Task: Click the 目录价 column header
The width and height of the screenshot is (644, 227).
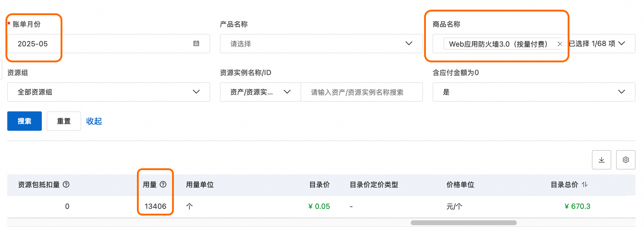Action: [x=319, y=185]
